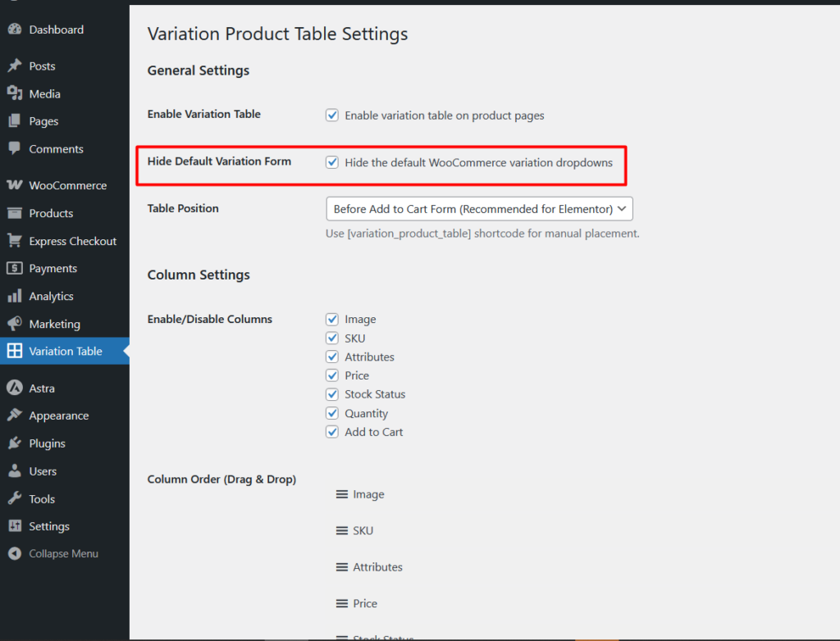Image resolution: width=840 pixels, height=641 pixels.
Task: Click the Analytics bar chart icon
Action: (14, 296)
